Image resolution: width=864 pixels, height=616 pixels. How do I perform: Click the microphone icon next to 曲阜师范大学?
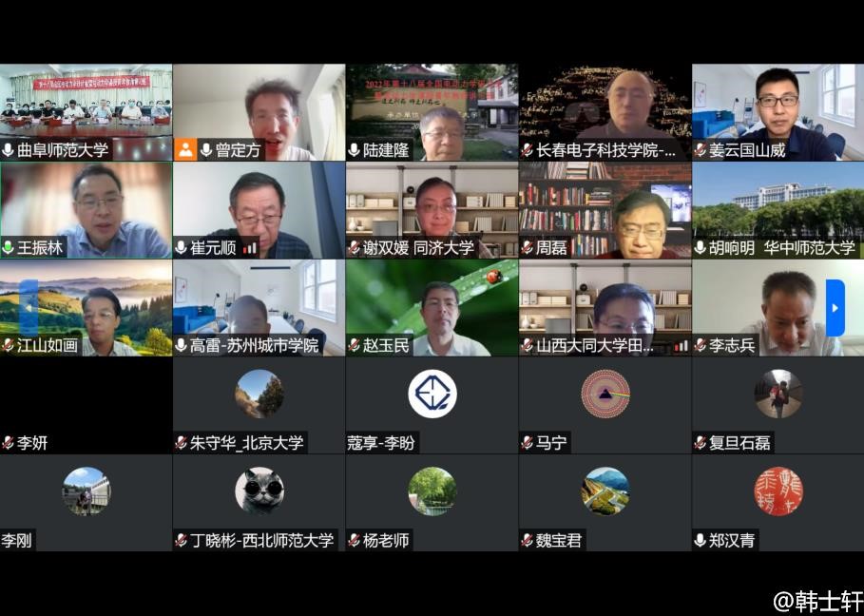[9, 150]
